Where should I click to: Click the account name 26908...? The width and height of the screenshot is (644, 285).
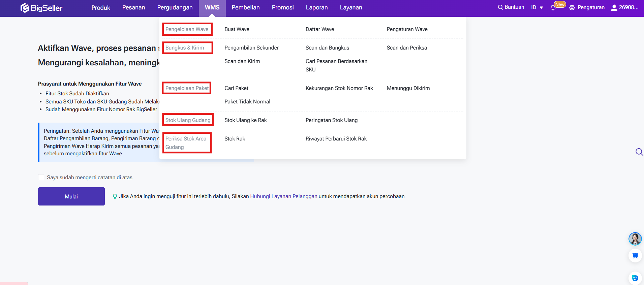(628, 7)
